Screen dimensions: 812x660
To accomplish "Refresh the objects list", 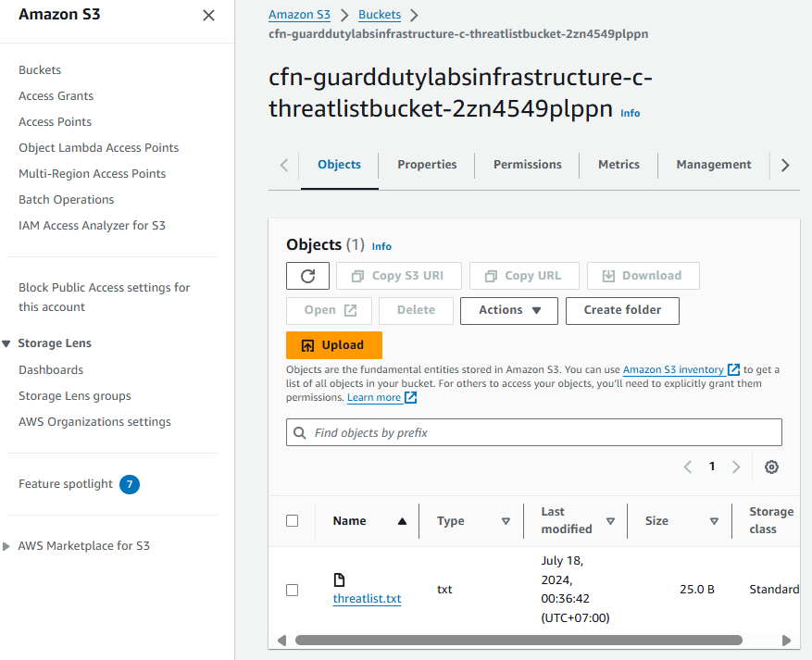I will tap(307, 276).
